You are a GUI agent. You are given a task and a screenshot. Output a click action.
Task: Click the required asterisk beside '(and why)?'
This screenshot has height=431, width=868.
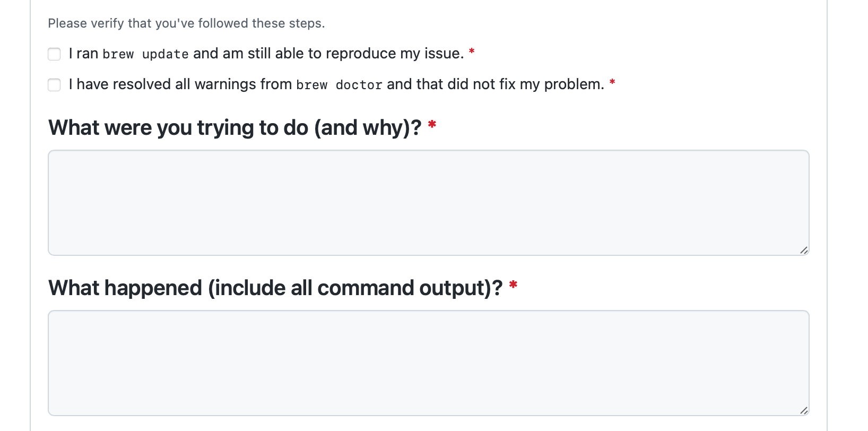coord(432,125)
